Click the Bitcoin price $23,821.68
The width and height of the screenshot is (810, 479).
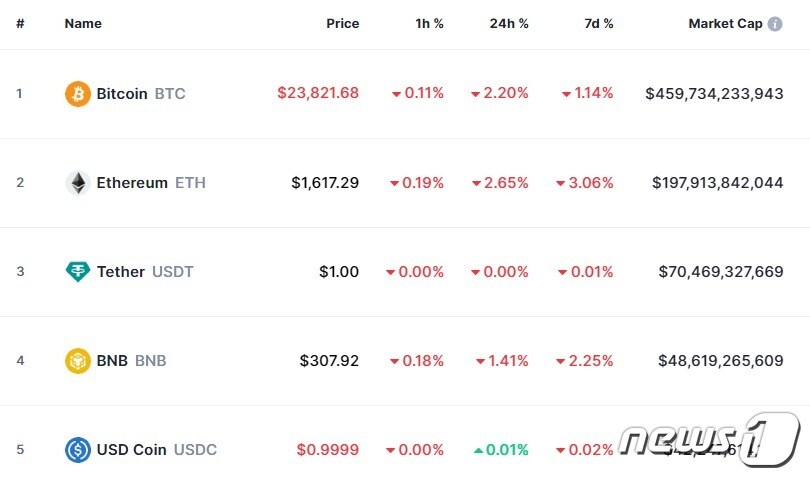click(x=318, y=94)
